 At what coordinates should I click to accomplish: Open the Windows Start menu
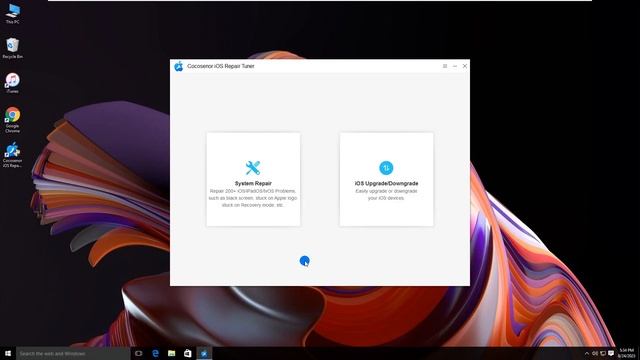(8, 353)
